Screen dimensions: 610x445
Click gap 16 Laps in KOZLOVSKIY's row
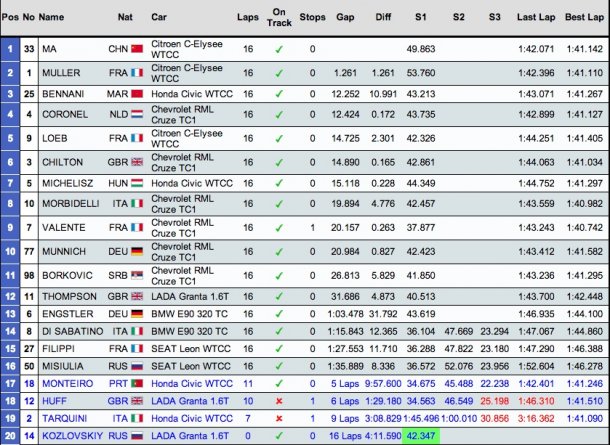(345, 436)
